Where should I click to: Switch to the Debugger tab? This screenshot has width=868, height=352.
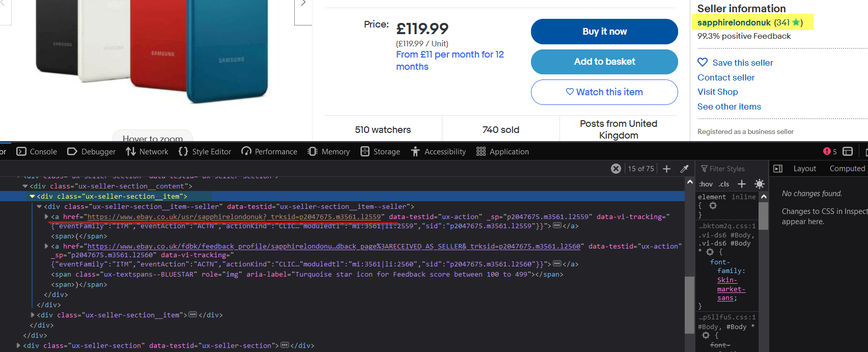tap(92, 152)
